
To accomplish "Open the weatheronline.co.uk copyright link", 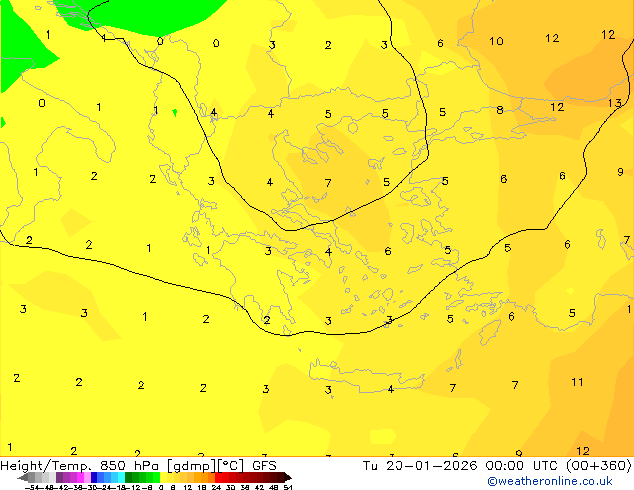I will tap(550, 481).
